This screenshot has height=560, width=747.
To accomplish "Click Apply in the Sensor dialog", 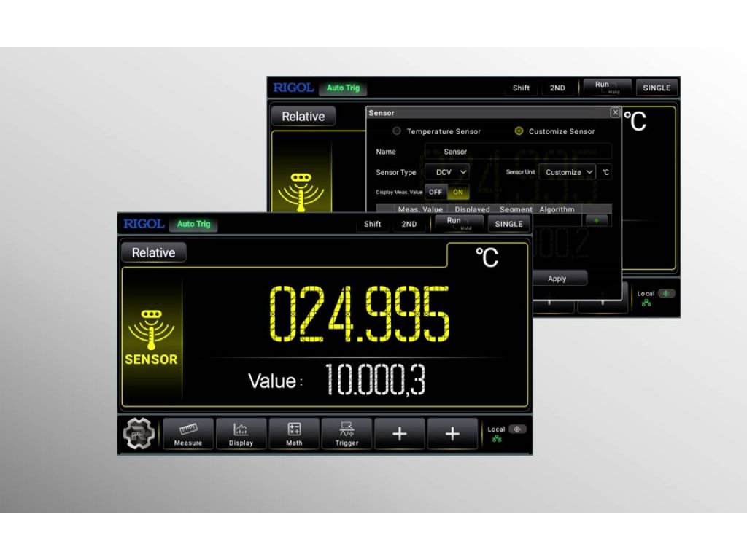I will tap(557, 279).
